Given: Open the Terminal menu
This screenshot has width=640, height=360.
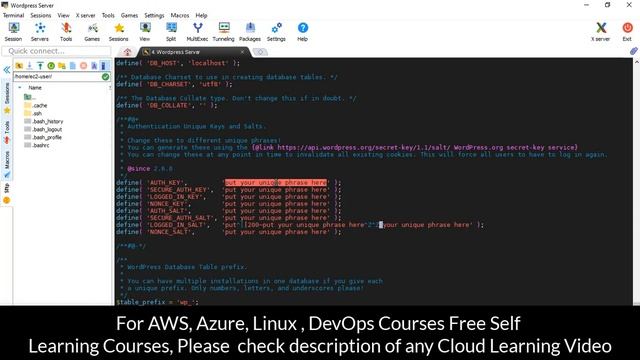Looking at the screenshot, I should pos(13,15).
